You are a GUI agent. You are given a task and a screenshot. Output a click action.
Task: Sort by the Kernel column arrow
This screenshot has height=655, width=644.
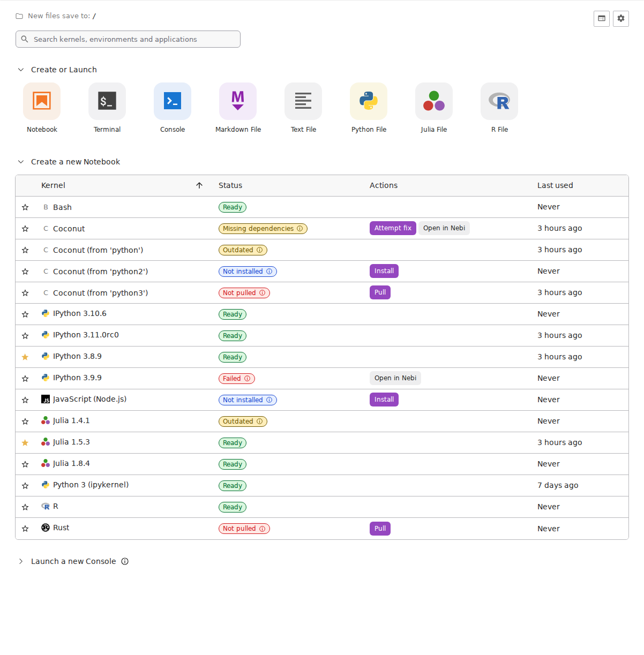(199, 185)
